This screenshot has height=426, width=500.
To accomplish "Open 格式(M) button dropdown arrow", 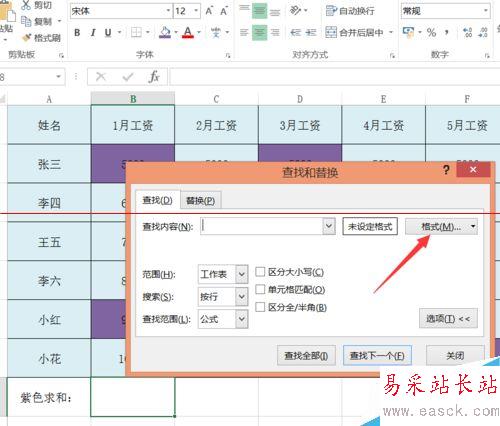I will [x=473, y=227].
